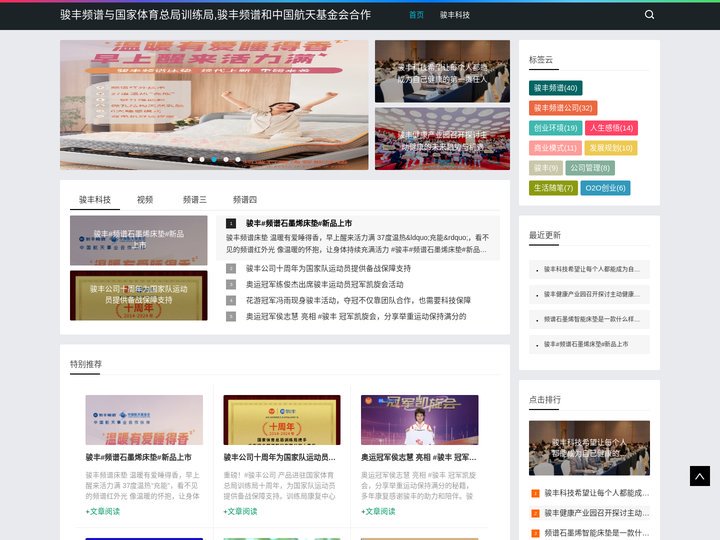
Task: Click the 发展规划(10) tag
Action: pyautogui.click(x=611, y=148)
